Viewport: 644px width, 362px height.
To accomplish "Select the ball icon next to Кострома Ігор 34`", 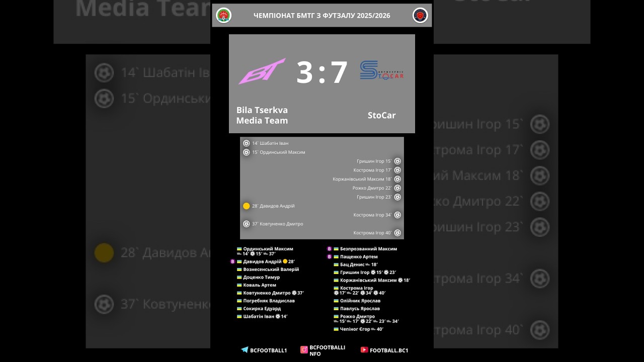I will [x=397, y=215].
